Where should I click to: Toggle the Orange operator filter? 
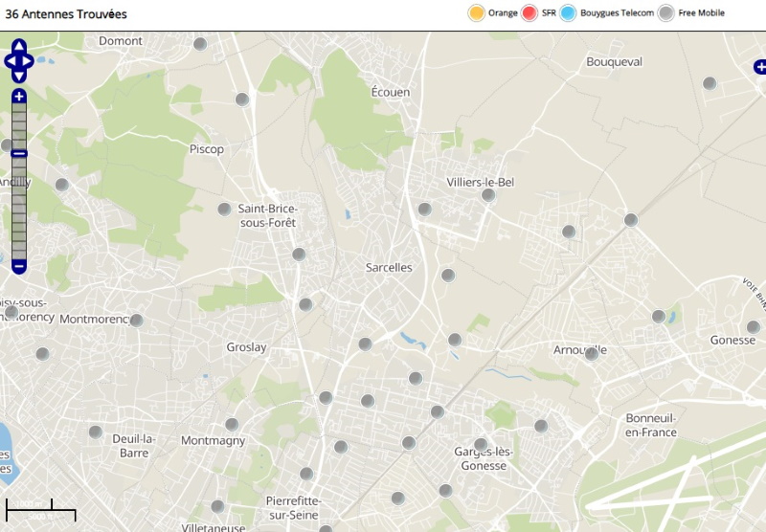point(476,13)
